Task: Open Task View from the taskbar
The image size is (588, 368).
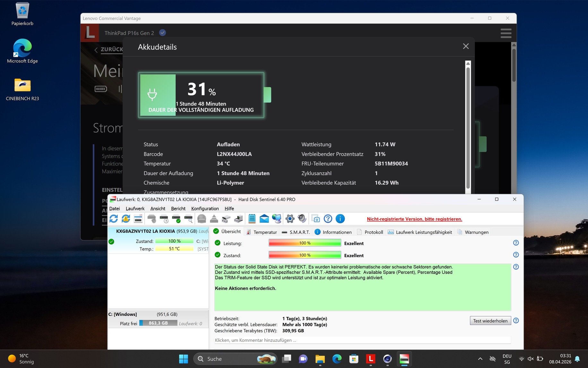Action: coord(286,359)
